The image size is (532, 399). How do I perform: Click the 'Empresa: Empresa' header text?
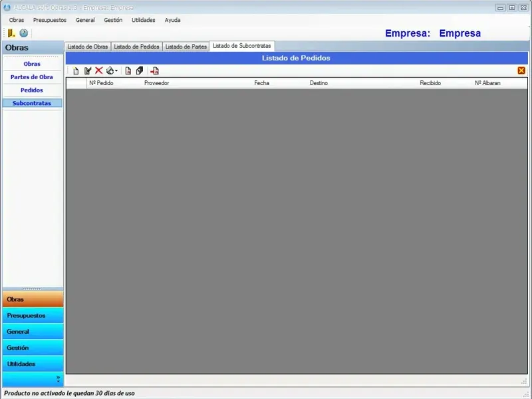(x=433, y=33)
